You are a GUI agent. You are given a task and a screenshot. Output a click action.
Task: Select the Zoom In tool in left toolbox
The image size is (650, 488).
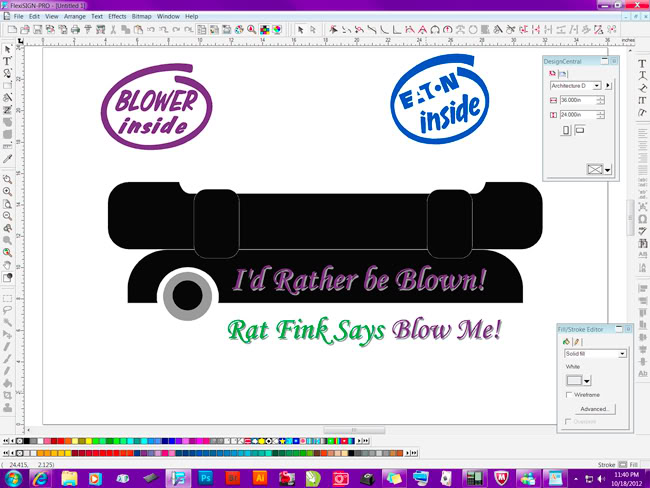pyautogui.click(x=7, y=192)
